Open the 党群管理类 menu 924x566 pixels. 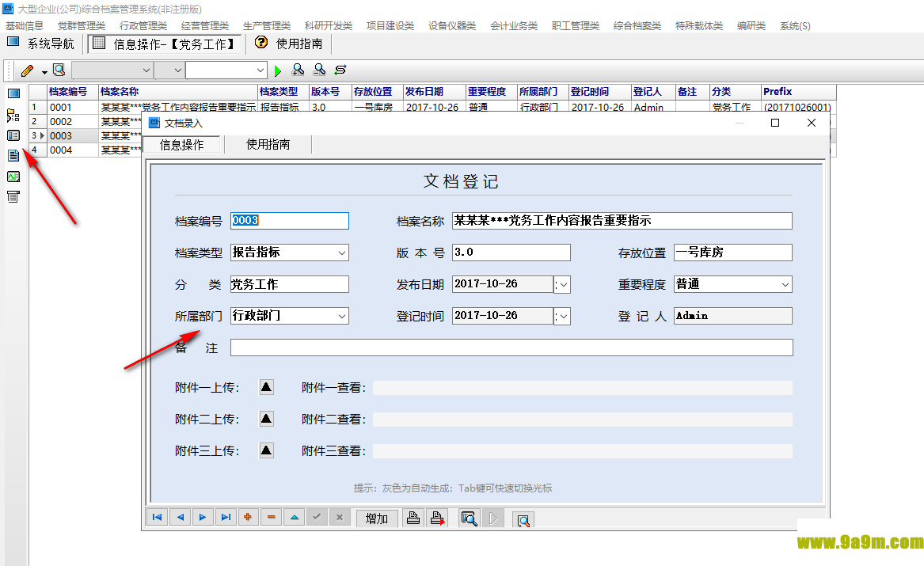pyautogui.click(x=82, y=26)
